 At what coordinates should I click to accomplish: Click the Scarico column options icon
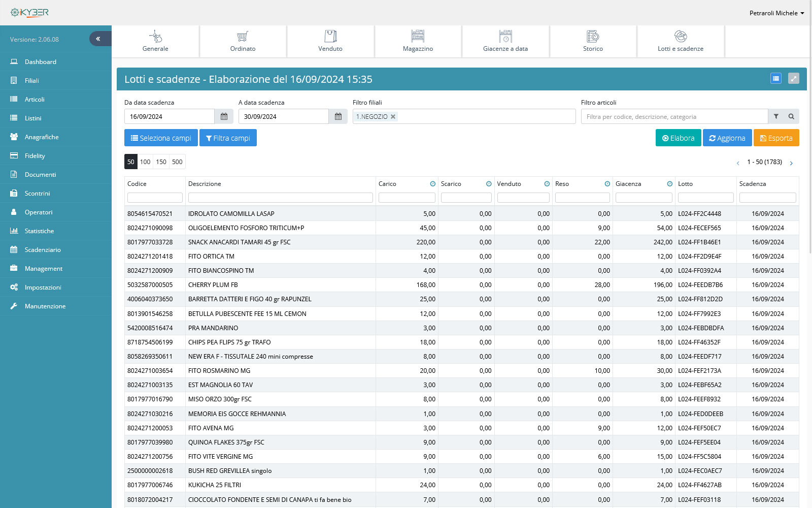(489, 184)
